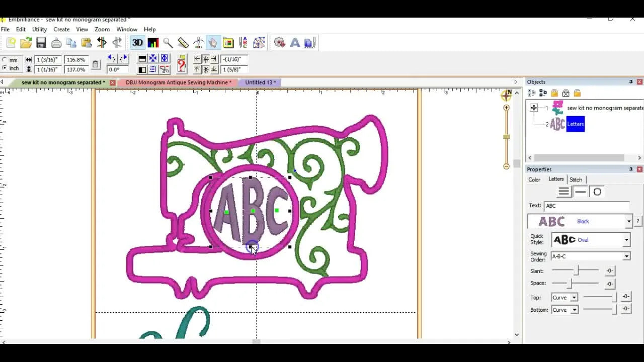Viewport: 644px width, 362px height.
Task: Align selection to left edge
Action: (197, 59)
